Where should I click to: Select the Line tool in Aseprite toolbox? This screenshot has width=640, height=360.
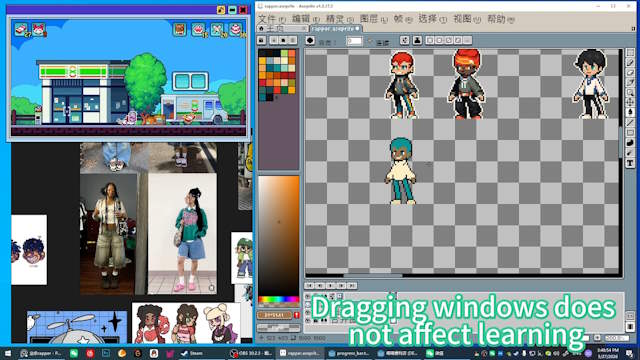pos(630,122)
